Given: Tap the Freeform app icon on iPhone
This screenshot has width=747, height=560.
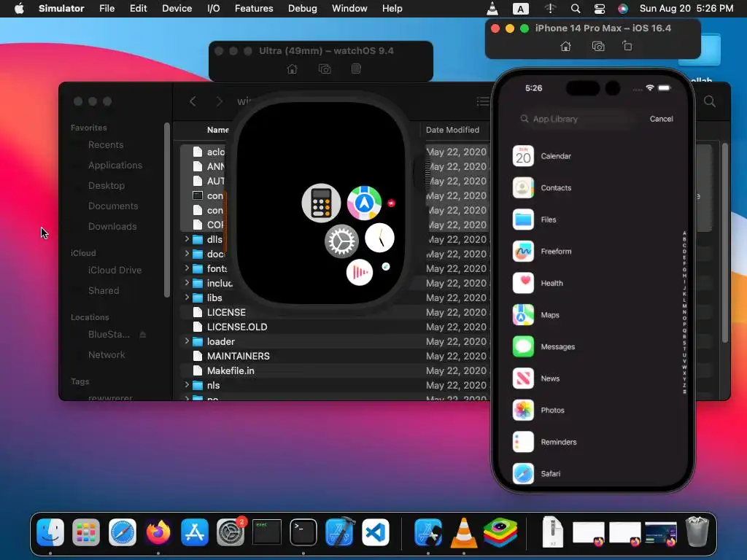Looking at the screenshot, I should pos(523,252).
